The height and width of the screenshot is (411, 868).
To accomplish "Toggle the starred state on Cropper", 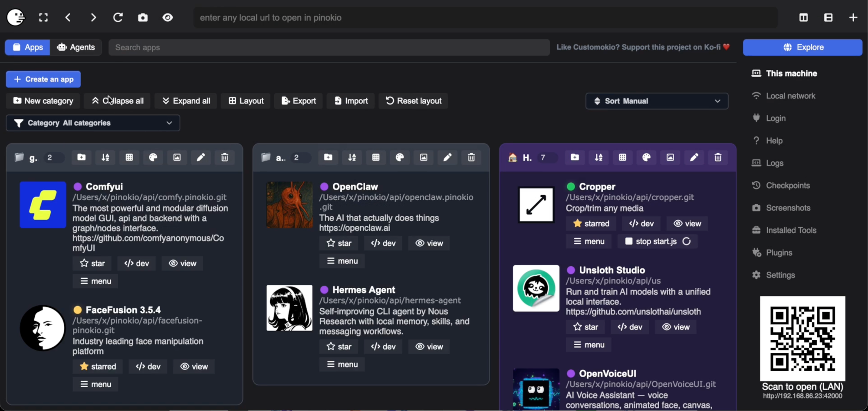I will click(x=591, y=223).
